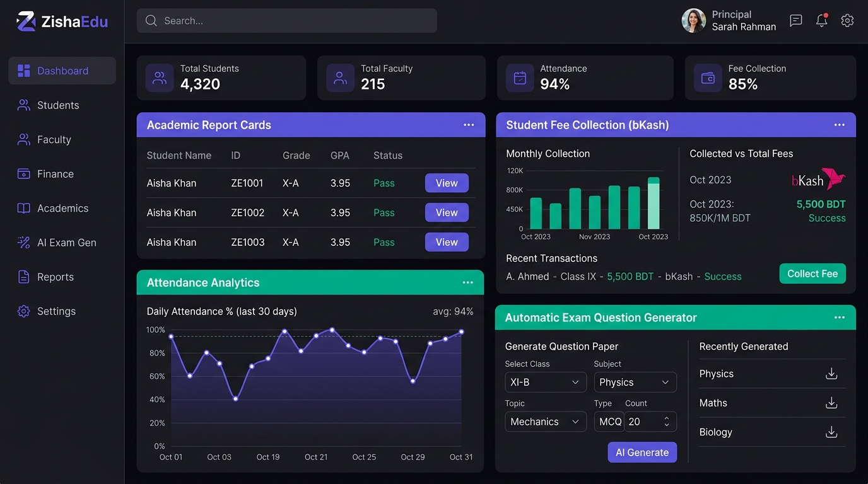Screen dimensions: 868x484
Task: Click the Count stepper arrows
Action: tap(667, 422)
